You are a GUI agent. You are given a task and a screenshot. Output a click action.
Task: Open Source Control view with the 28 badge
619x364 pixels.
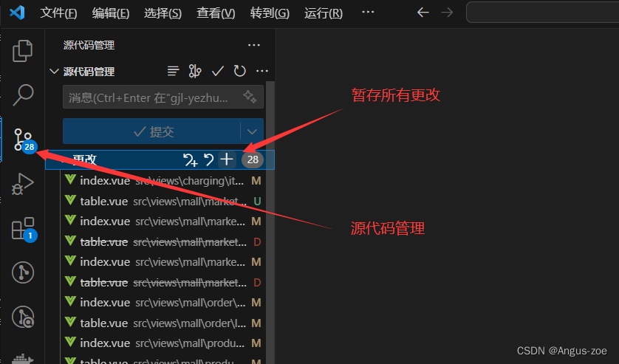pos(24,140)
